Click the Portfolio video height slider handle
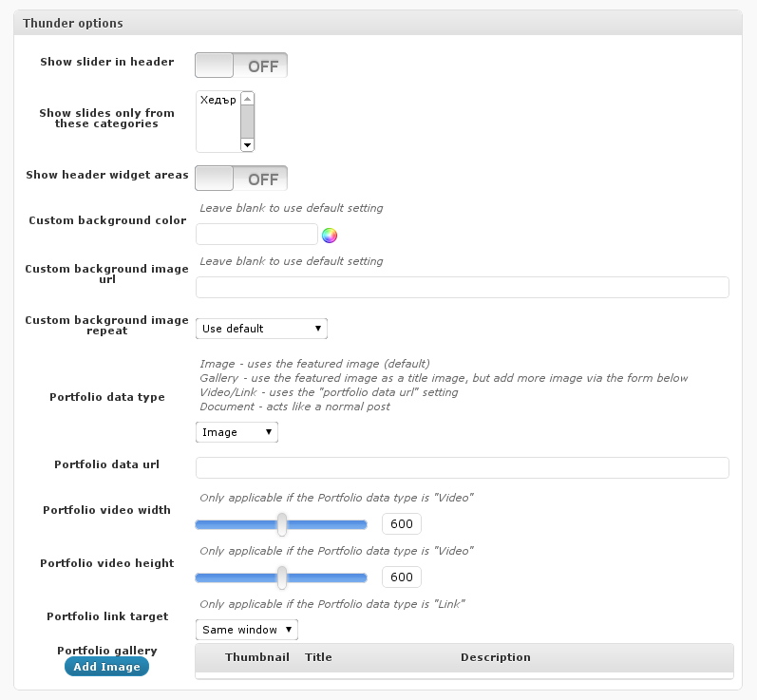This screenshot has width=757, height=700. coord(282,577)
